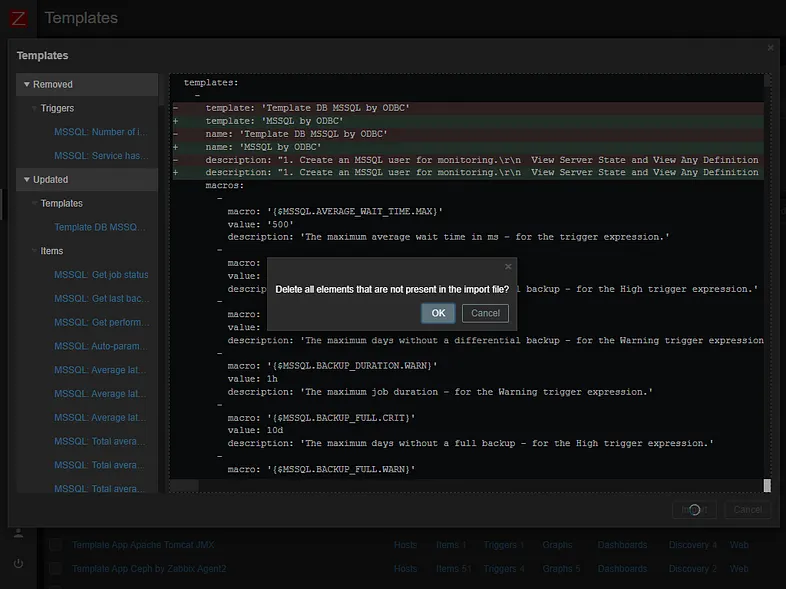Collapse the Templates subsection

[x=34, y=204]
